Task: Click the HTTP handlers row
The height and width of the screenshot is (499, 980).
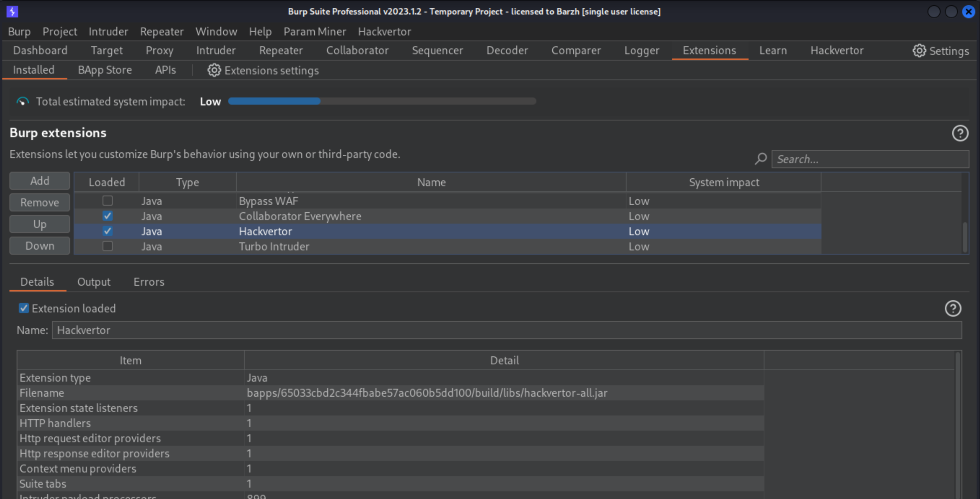Action: tap(390, 423)
